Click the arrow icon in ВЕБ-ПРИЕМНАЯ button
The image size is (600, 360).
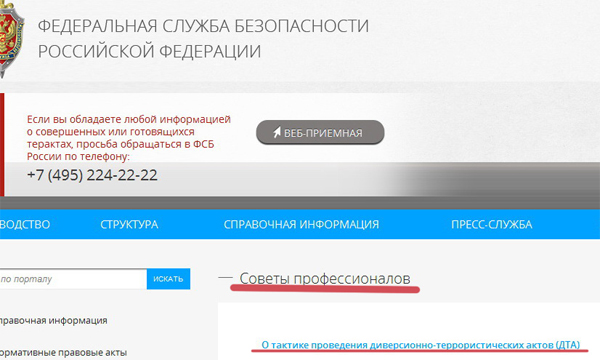click(277, 132)
